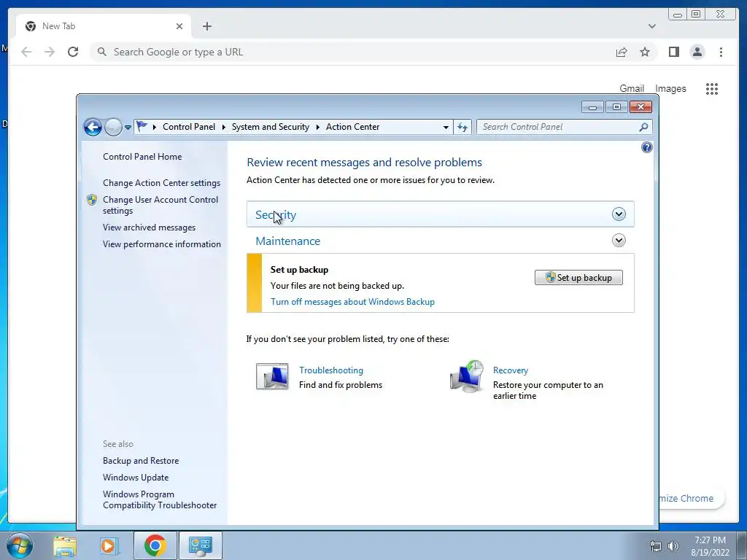The image size is (747, 560).
Task: Click Chrome's forward navigation arrow
Action: (x=50, y=52)
